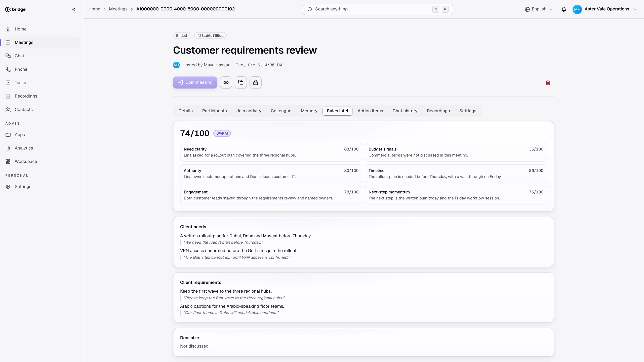Viewport: 644px width, 362px height.
Task: Click the MH user avatar in header
Action: (x=577, y=9)
